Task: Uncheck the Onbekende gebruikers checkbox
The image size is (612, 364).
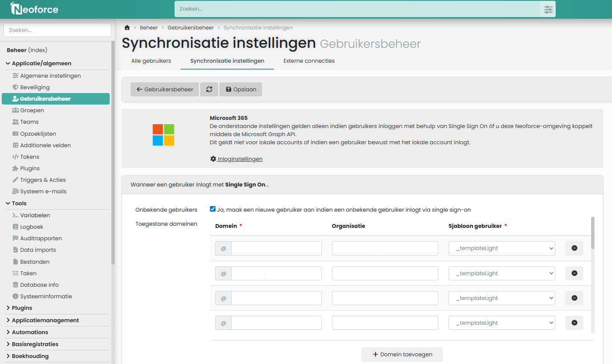Action: [213, 209]
